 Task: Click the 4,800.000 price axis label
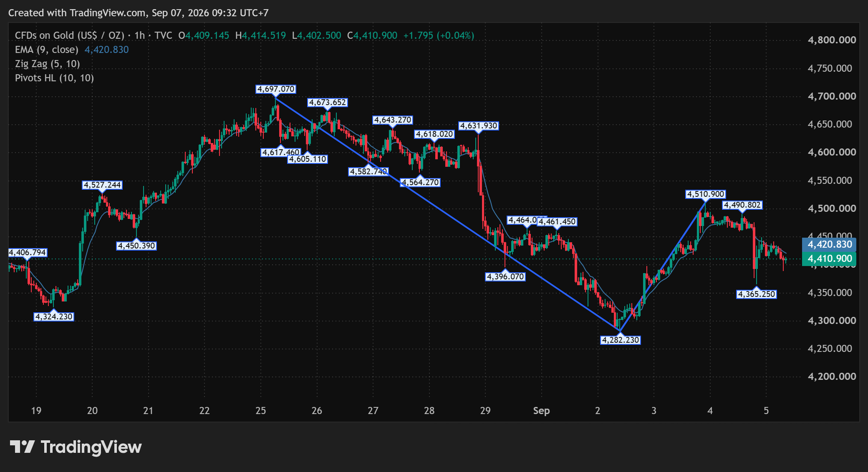coord(832,40)
